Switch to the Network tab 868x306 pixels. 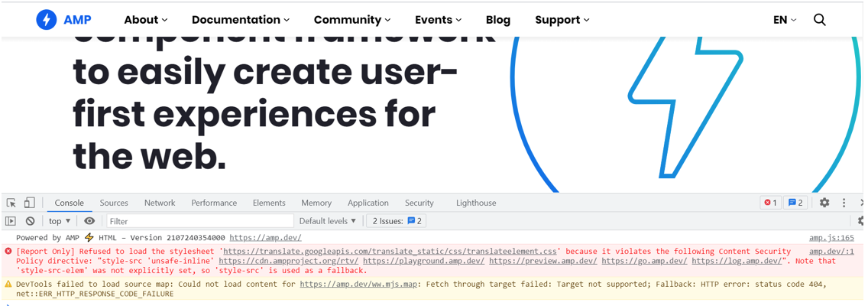tap(160, 203)
